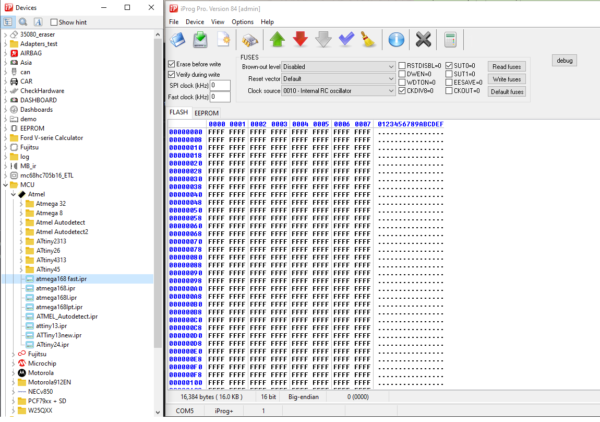Switch to the EEPROM tab
The image size is (600, 422).
[x=207, y=113]
